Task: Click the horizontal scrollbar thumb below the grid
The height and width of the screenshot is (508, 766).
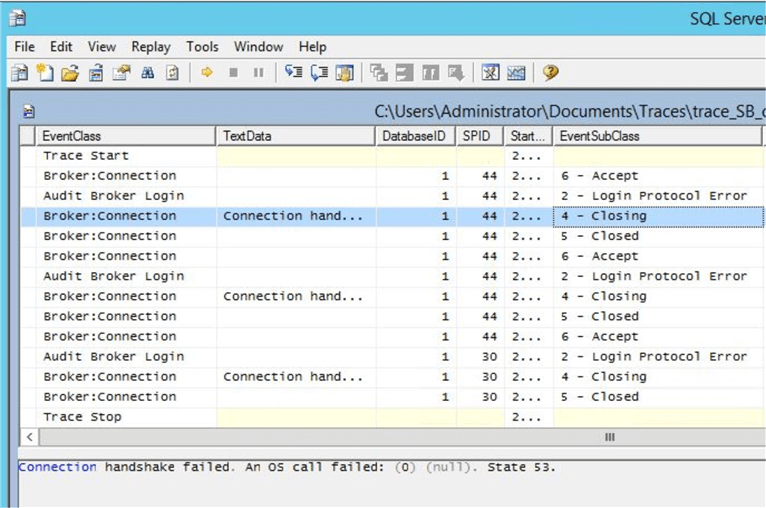Action: click(609, 438)
